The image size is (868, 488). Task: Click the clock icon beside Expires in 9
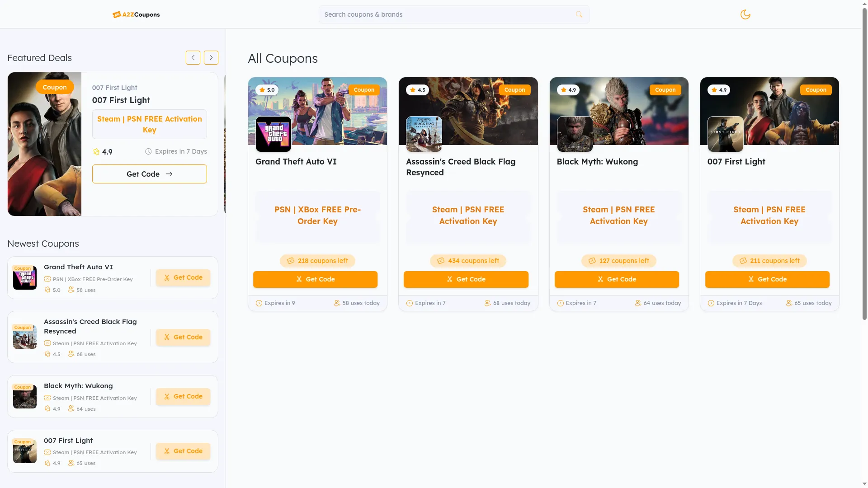(x=259, y=303)
